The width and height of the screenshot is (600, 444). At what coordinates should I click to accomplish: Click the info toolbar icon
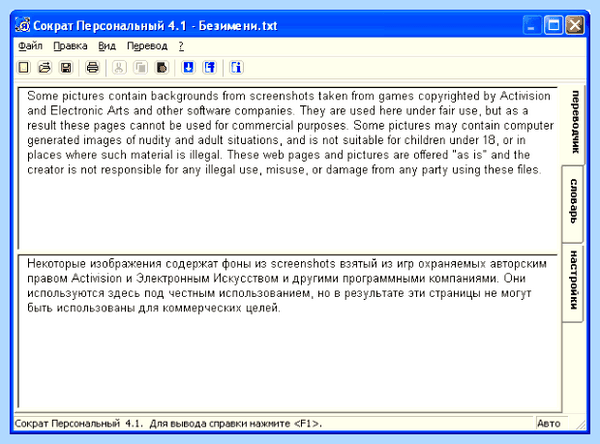click(x=236, y=68)
